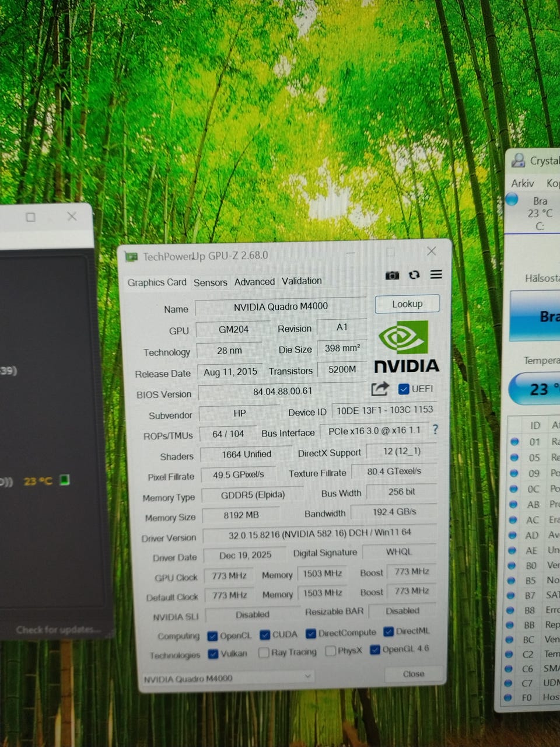
Task: Open the GPU-Z hamburger menu
Action: [436, 274]
